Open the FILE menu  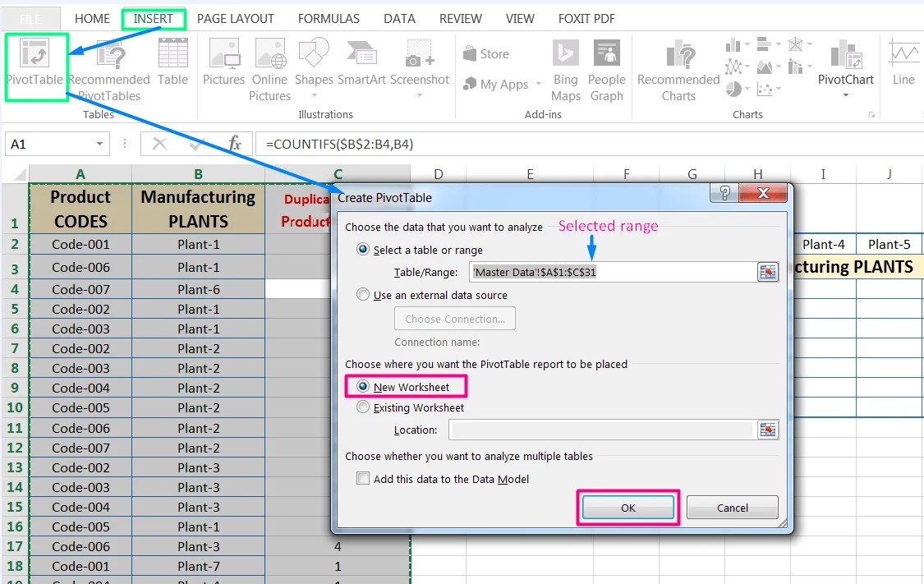tap(31, 18)
